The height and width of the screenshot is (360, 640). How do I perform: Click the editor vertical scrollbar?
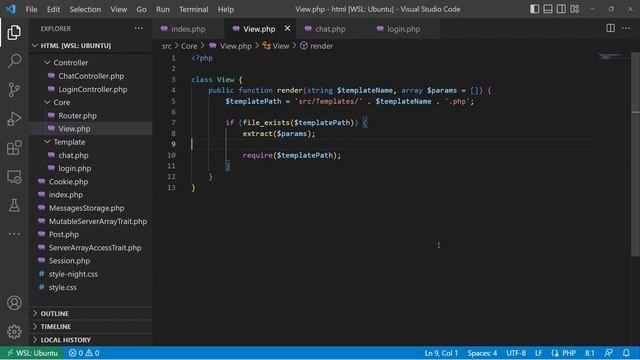pyautogui.click(x=636, y=155)
